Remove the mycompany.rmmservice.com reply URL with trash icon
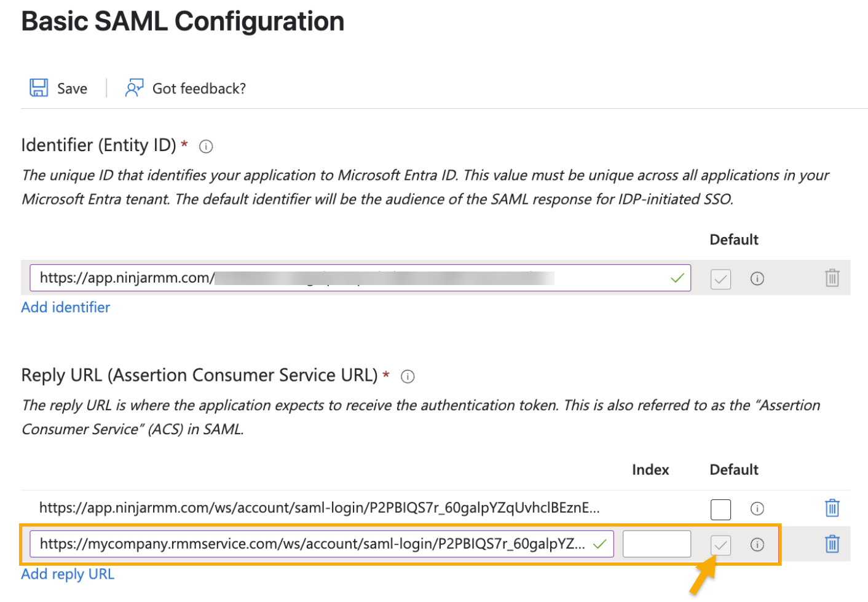Viewport: 868px width, 602px height. point(832,544)
